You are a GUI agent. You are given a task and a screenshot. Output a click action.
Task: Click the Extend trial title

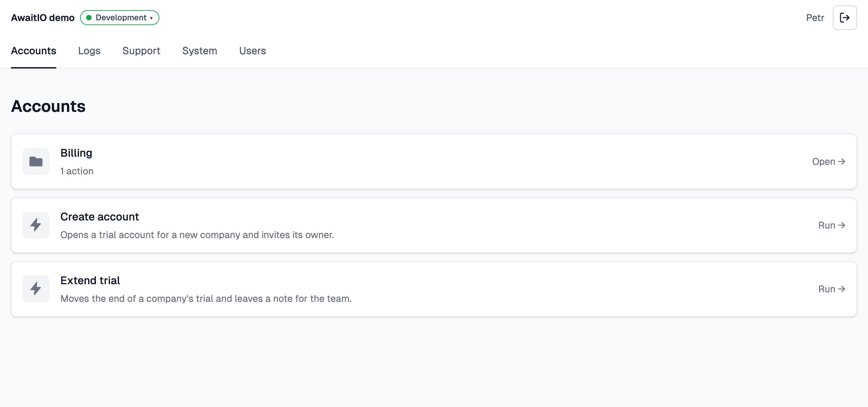click(90, 280)
